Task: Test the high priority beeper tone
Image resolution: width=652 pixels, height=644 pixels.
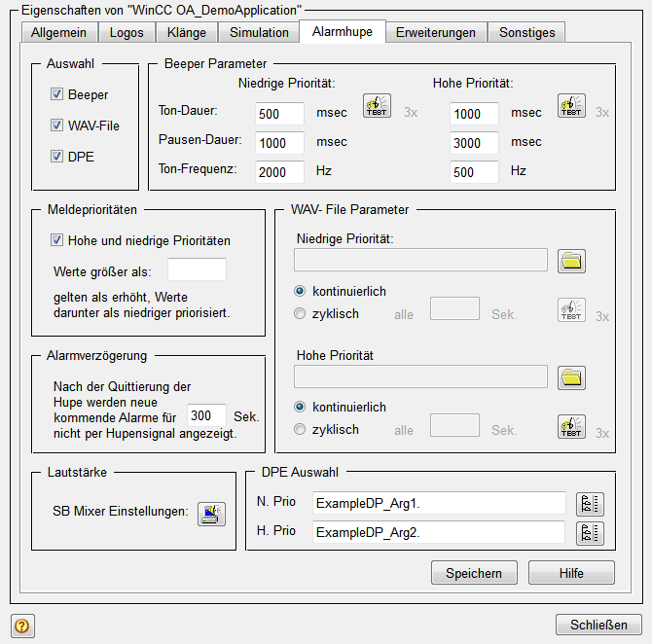Action: (x=571, y=106)
